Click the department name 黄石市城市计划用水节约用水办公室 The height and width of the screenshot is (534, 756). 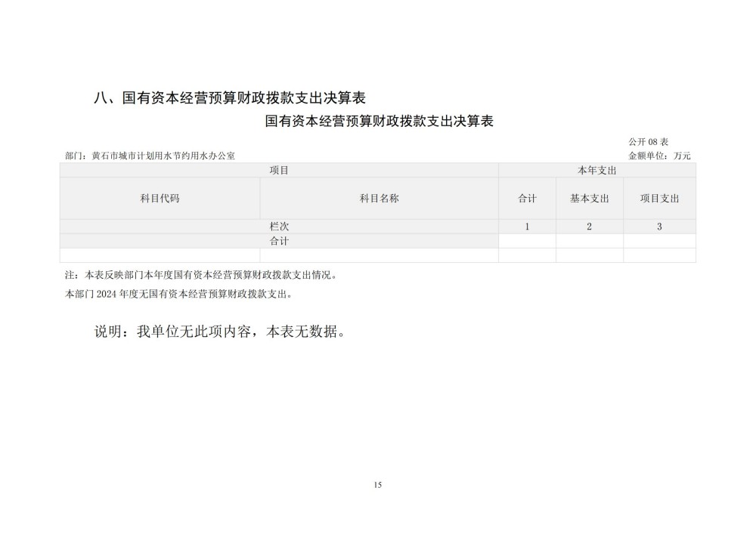[x=163, y=156]
